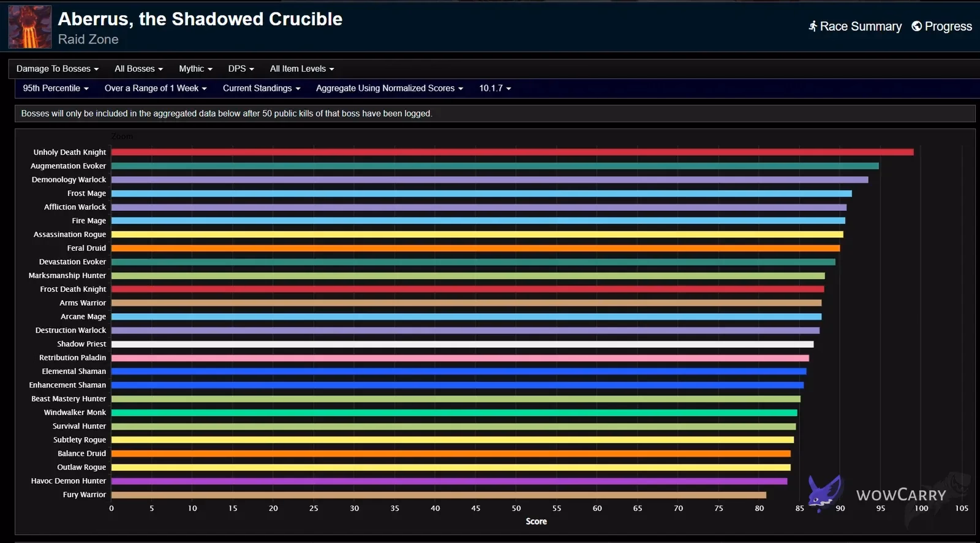This screenshot has width=980, height=543.
Task: Click the Fire Mage label
Action: 89,221
